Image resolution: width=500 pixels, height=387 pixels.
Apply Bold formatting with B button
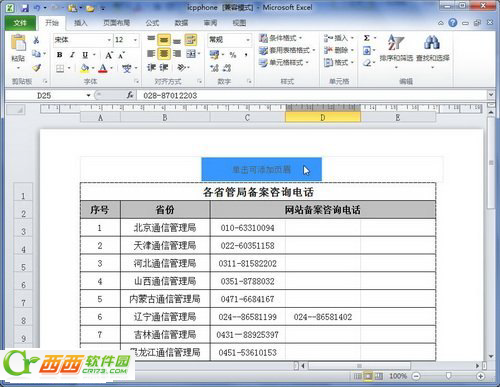(x=59, y=55)
